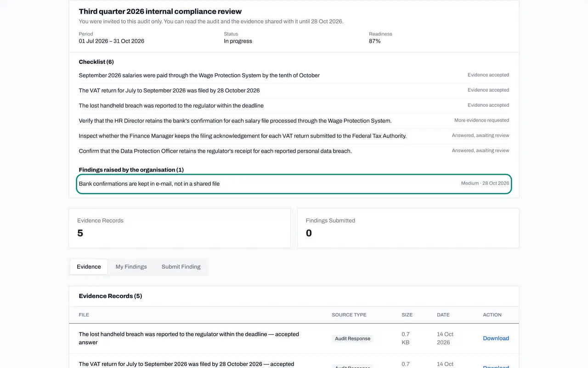588x368 pixels.
Task: Click the 'Checklist (6)' heading
Action: point(96,62)
